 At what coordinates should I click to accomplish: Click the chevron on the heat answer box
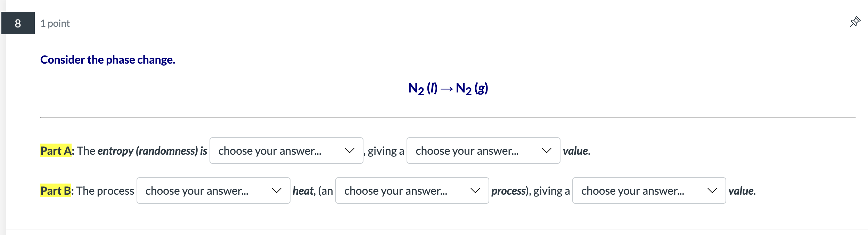point(277,191)
